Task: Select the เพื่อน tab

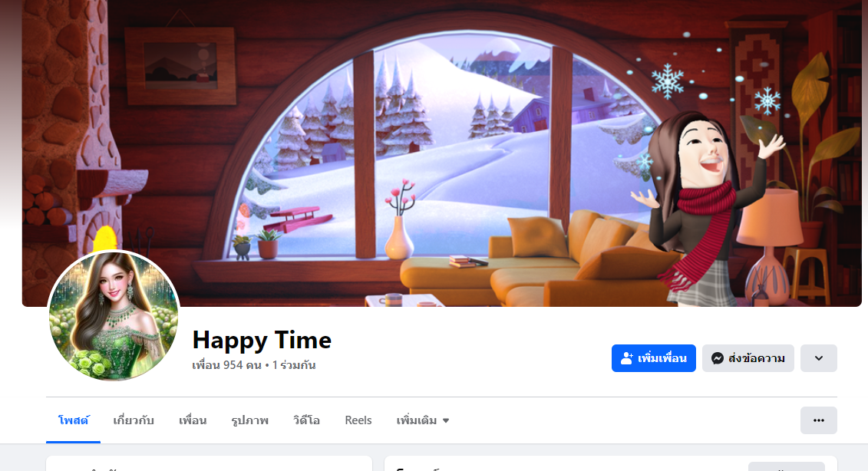Action: pos(193,420)
